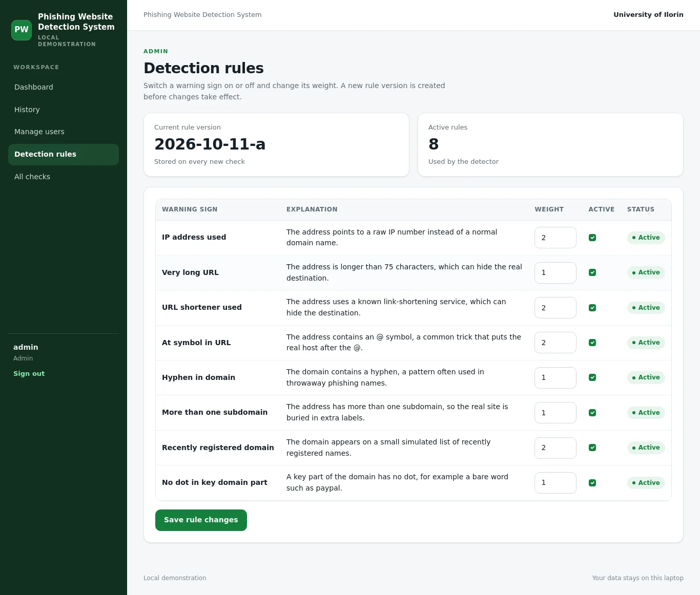Toggle At symbol in URL active checkbox

[x=592, y=343]
